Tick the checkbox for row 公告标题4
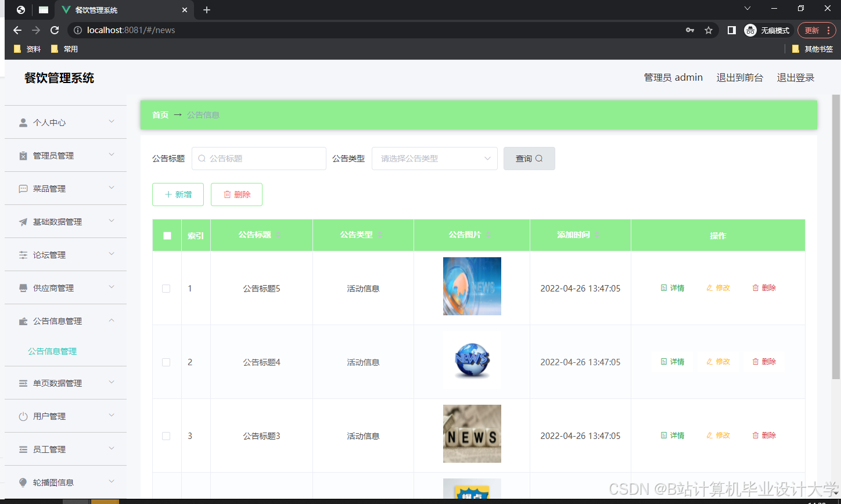Viewport: 841px width, 504px height. [166, 362]
